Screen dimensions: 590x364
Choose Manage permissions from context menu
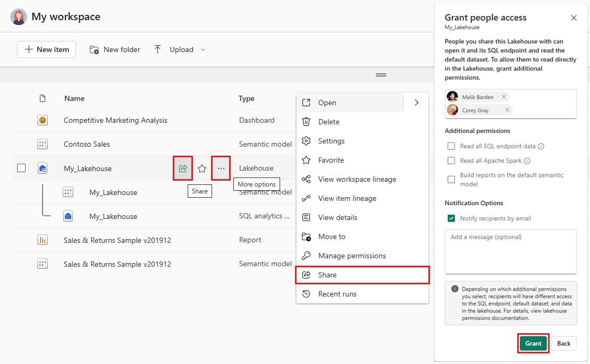point(352,256)
